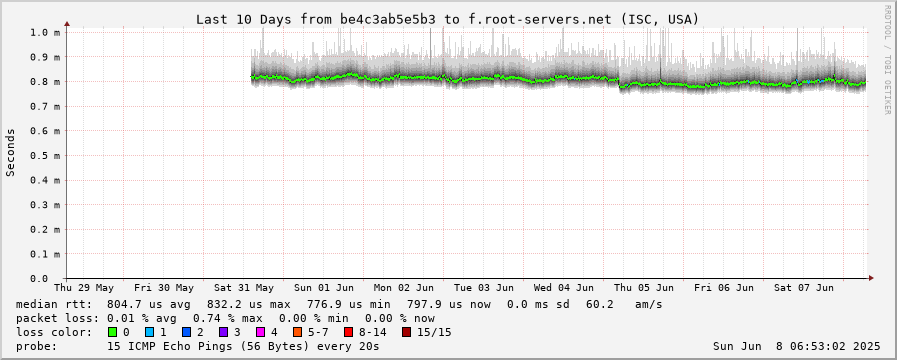The image size is (897, 360).
Task: Click the Thu 29 May axis label
Action: [84, 287]
